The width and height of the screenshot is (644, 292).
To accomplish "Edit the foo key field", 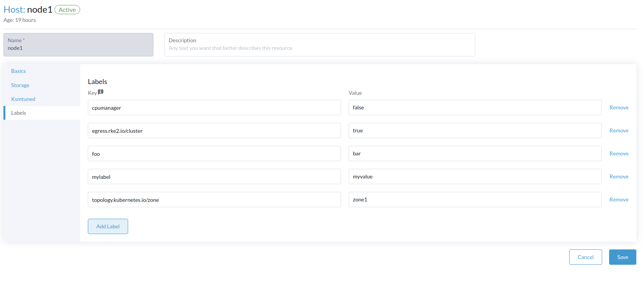I will coord(214,153).
